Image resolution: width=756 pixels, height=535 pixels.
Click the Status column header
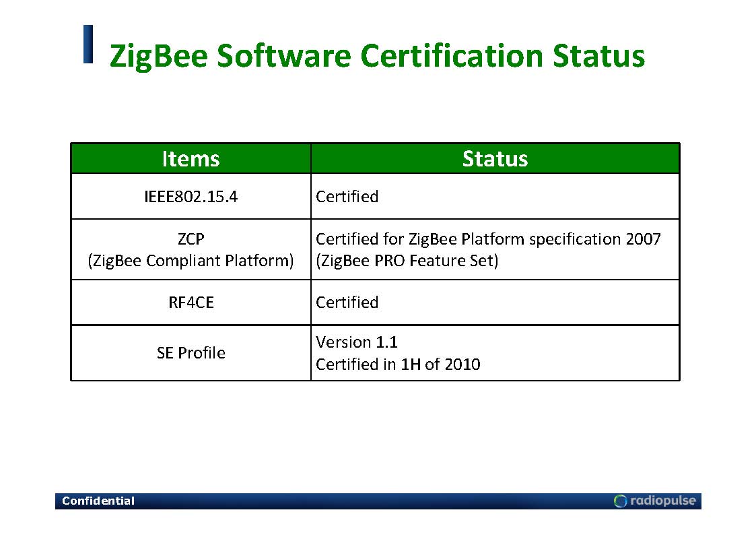tap(495, 158)
